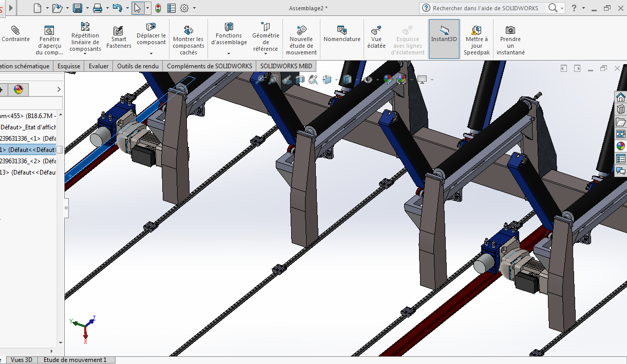
Task: Select tree item 239631336_<2>
Action: click(28, 161)
